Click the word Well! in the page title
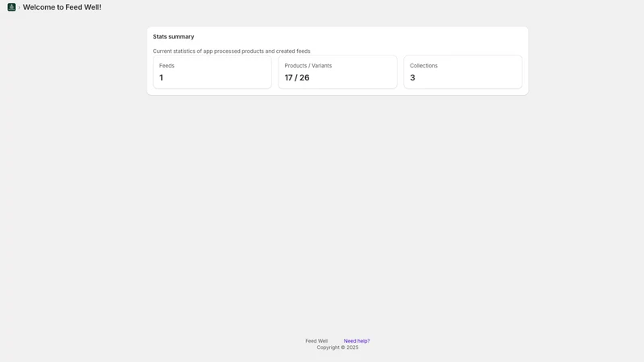644x362 pixels. click(93, 7)
